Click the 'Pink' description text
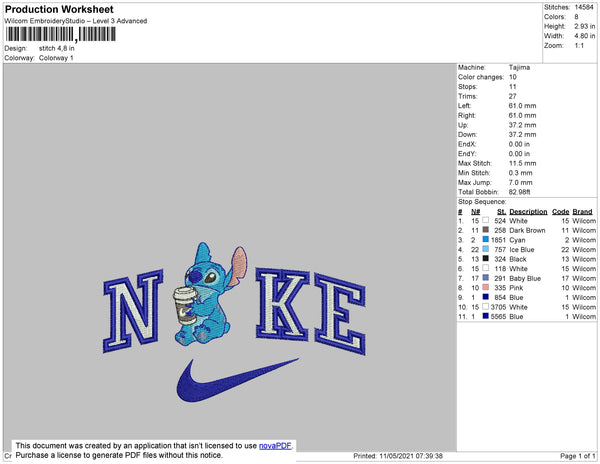The image size is (600, 464). click(516, 288)
